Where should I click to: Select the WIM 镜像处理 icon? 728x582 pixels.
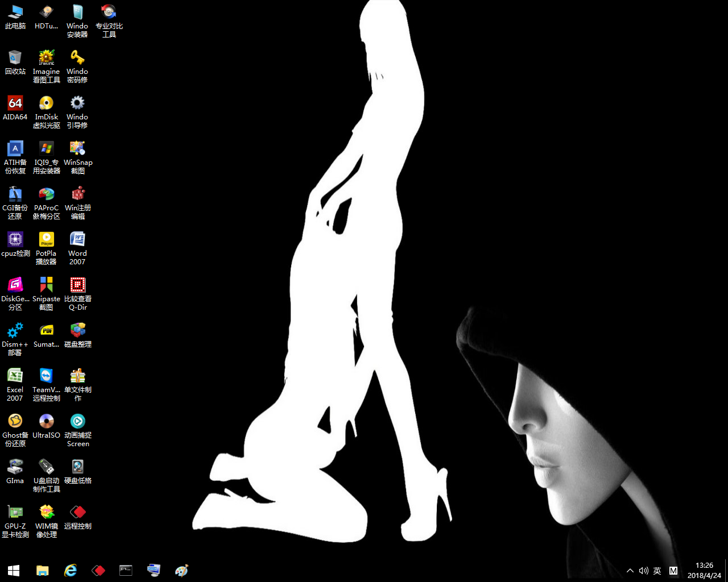46,521
